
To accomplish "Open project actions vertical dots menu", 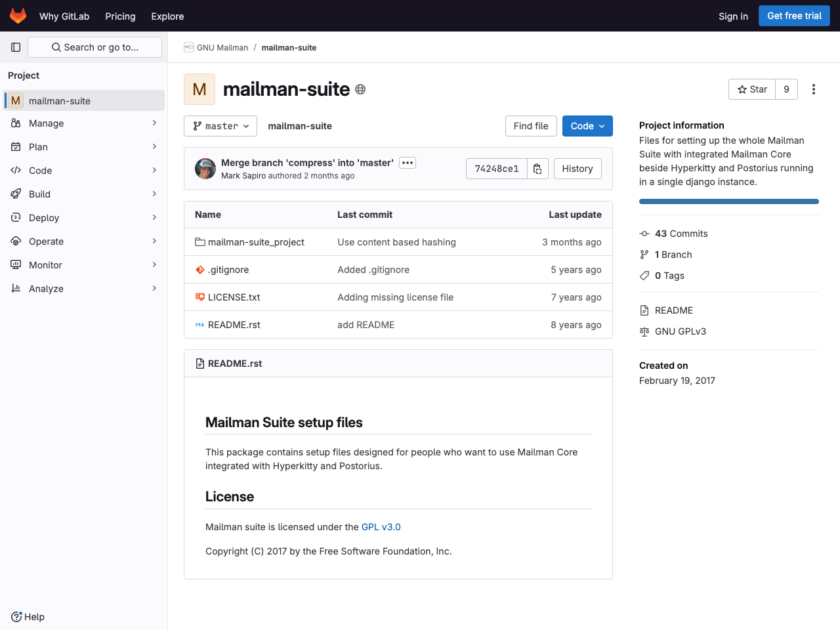I will [814, 89].
